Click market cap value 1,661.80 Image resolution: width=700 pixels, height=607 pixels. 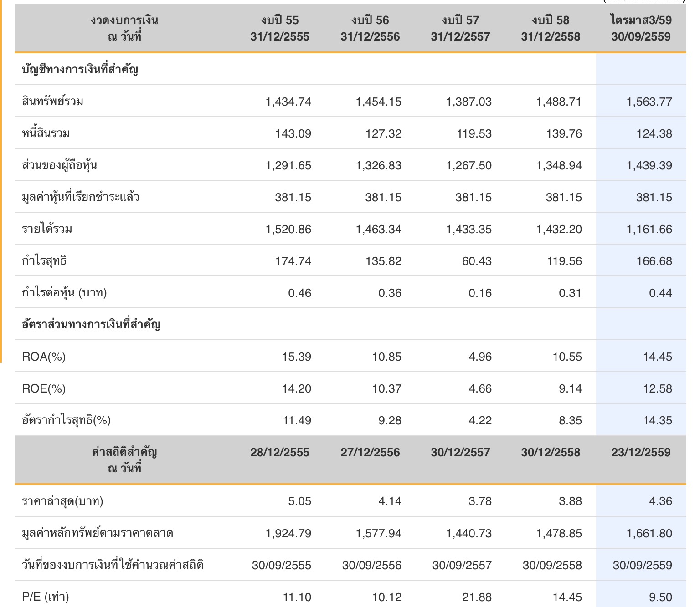(649, 533)
